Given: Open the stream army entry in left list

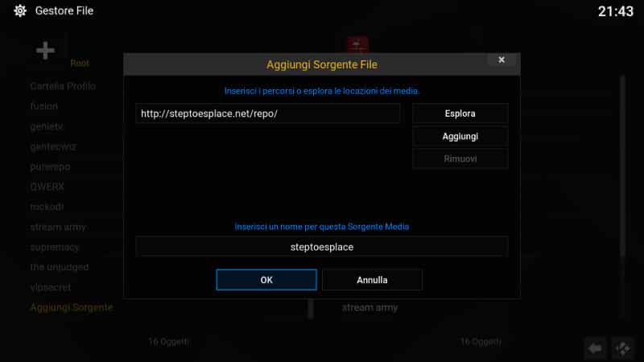Looking at the screenshot, I should pos(58,227).
